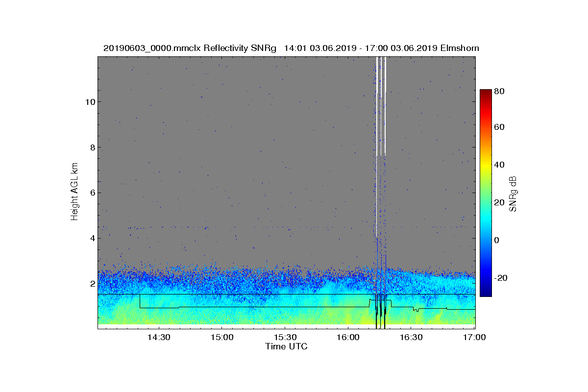Click the colorbar value 60
Screen dimensions: 588x392
pos(500,127)
